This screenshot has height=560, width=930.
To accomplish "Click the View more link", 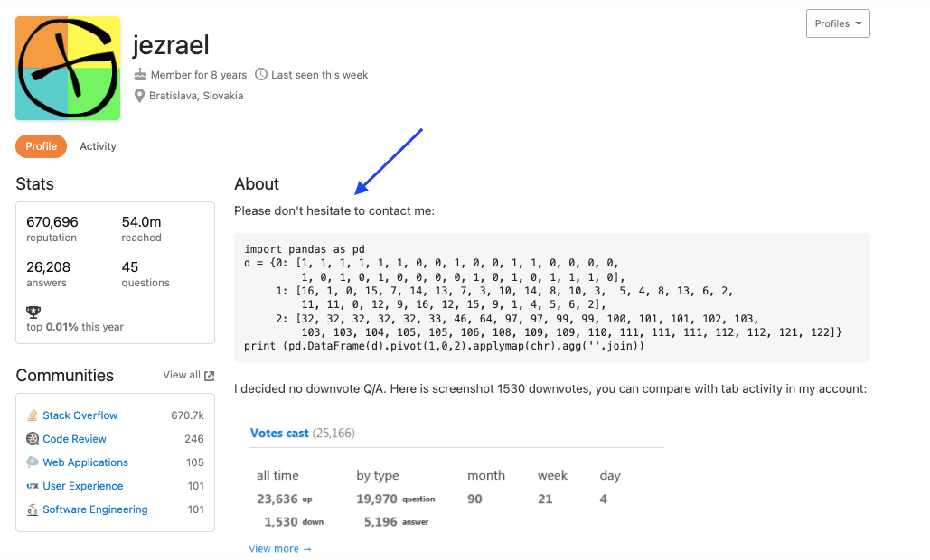I will tap(279, 548).
